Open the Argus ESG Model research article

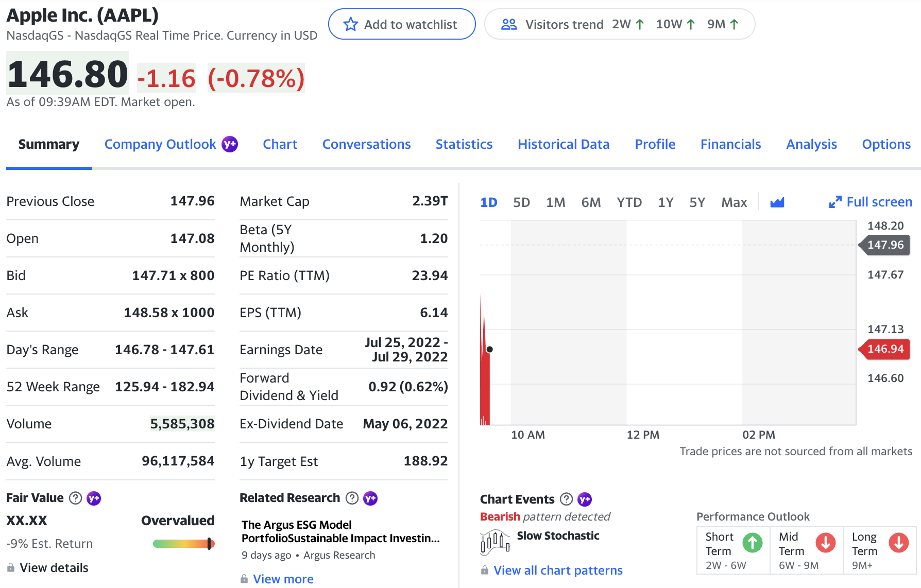tap(340, 531)
